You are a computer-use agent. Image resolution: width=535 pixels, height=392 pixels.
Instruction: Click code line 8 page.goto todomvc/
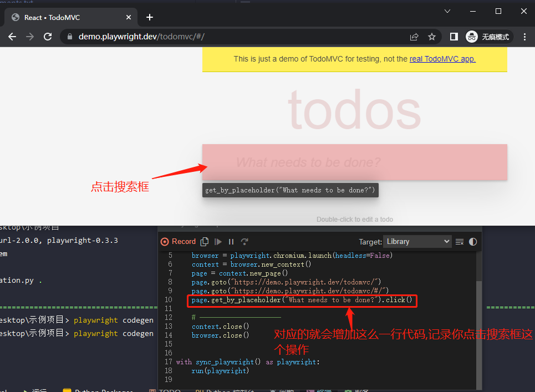click(286, 282)
